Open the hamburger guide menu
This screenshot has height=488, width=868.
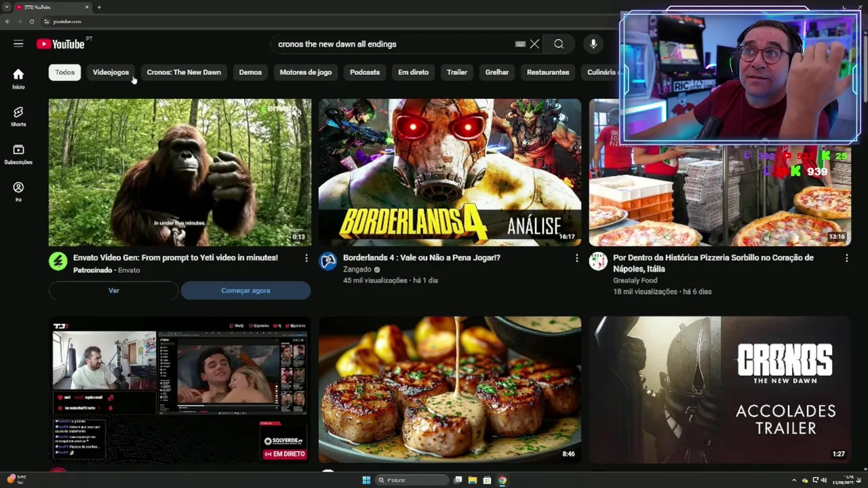(18, 44)
